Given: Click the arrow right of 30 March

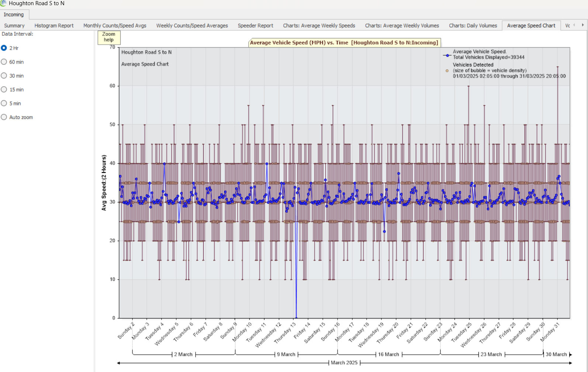Looking at the screenshot, I should [570, 355].
